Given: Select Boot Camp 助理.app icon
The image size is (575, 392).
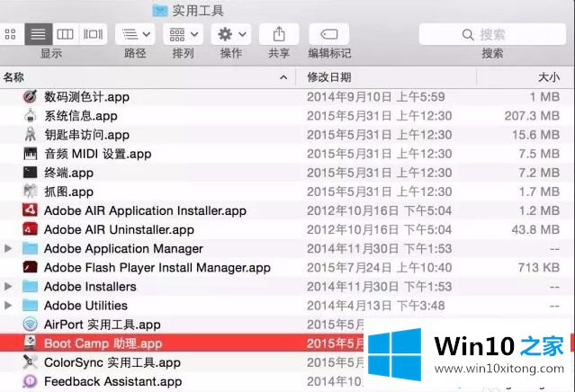Looking at the screenshot, I should click(x=30, y=343).
